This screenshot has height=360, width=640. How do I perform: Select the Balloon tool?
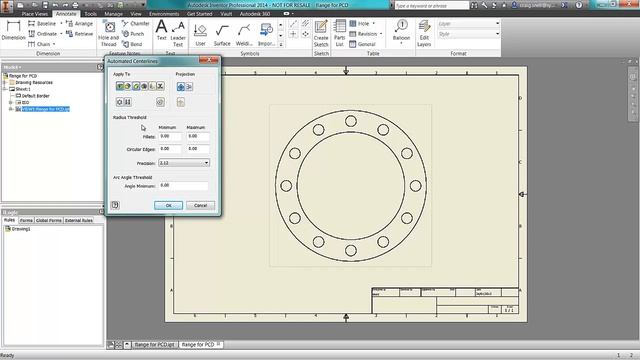click(401, 31)
